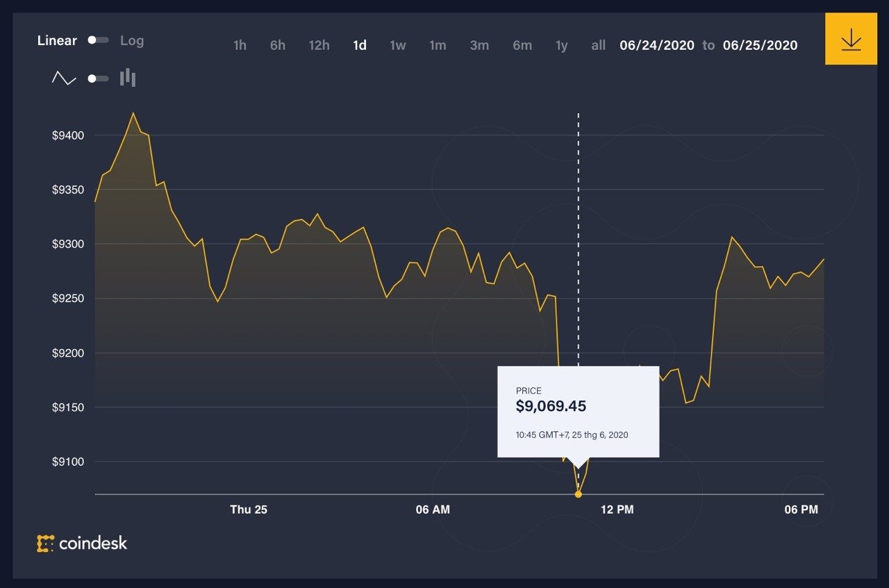Screen dimensions: 889x588
Task: Select the 1h time range
Action: coord(240,45)
